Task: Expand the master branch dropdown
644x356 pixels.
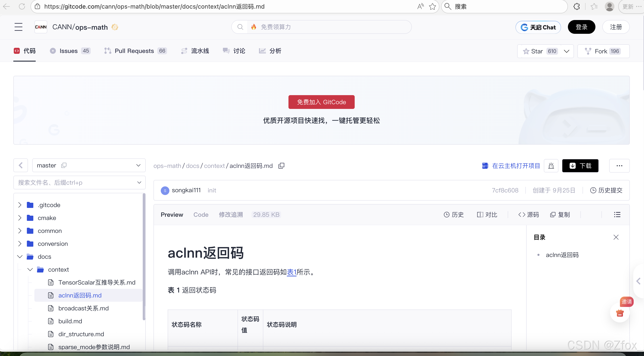Action: click(x=138, y=165)
